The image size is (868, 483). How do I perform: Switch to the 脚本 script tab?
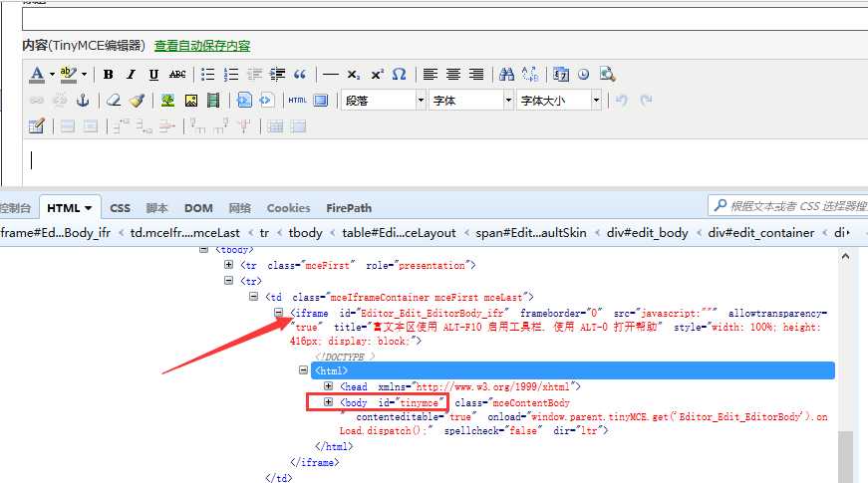(x=156, y=208)
